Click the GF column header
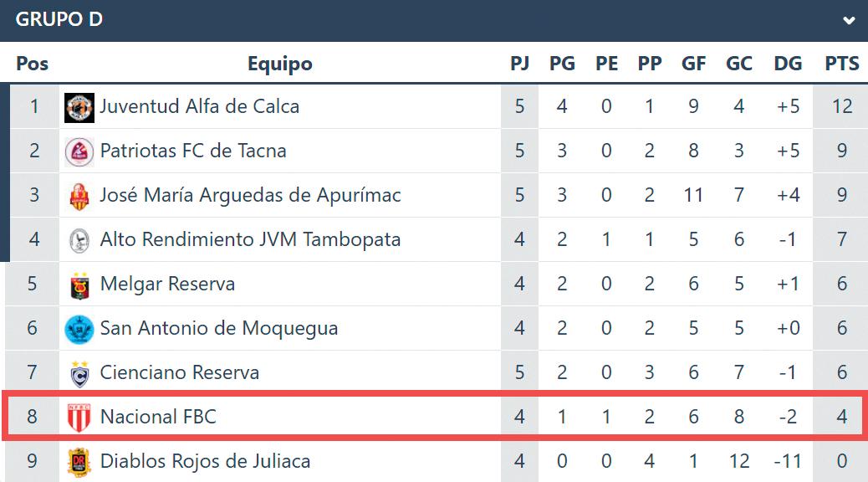This screenshot has width=868, height=482. point(693,63)
